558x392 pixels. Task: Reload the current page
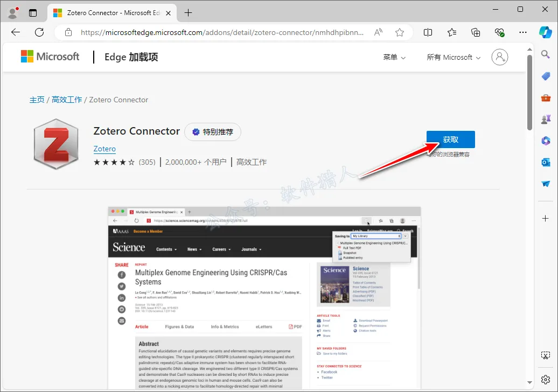coord(39,32)
